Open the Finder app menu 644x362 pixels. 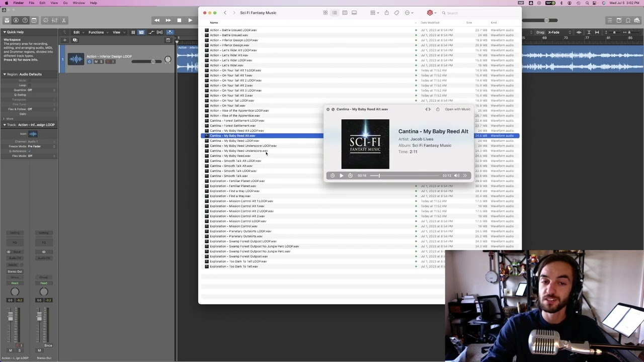[x=18, y=3]
